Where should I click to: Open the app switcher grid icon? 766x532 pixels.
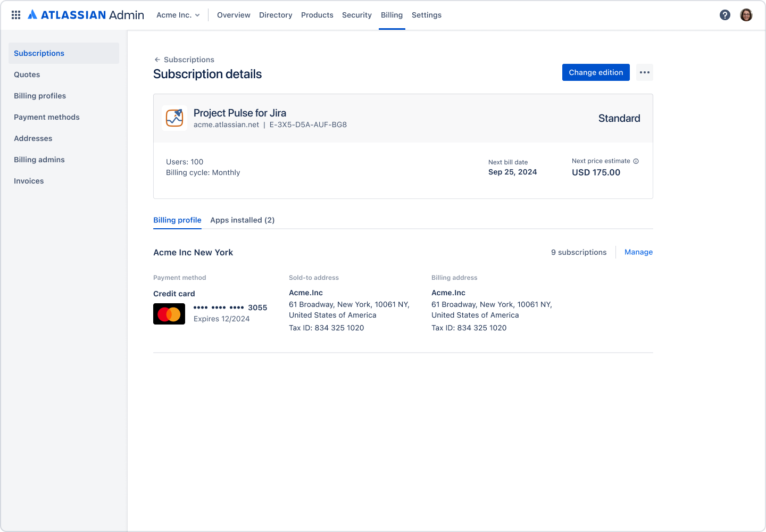click(16, 15)
